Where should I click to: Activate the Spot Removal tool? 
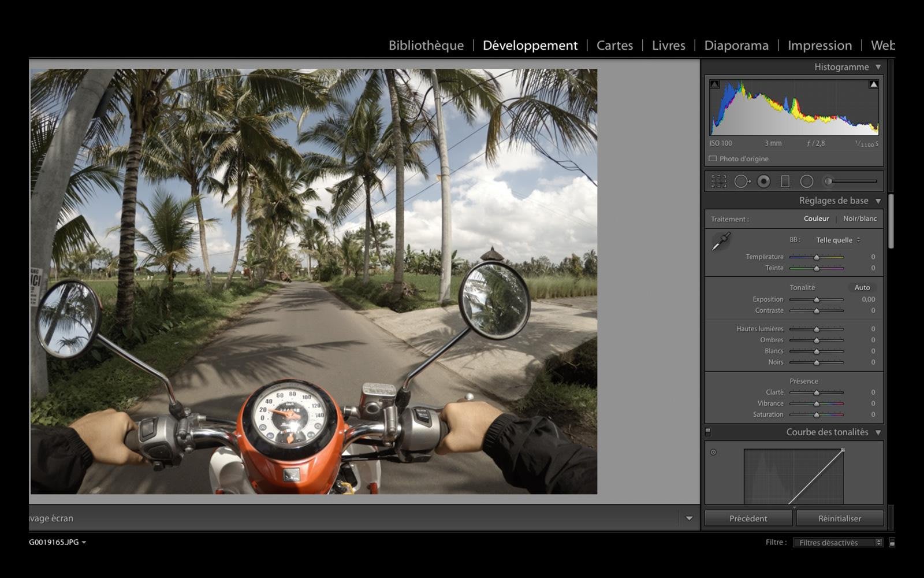point(742,181)
